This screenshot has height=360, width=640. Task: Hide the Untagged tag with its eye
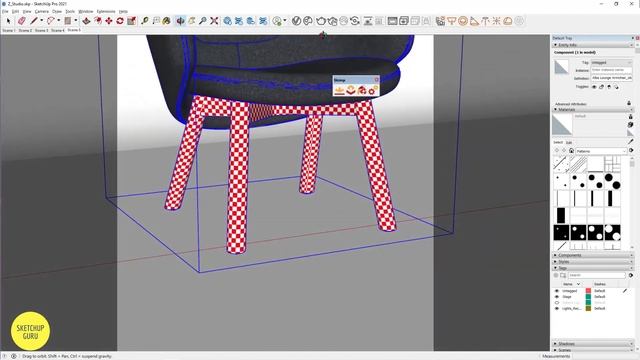[x=557, y=291]
